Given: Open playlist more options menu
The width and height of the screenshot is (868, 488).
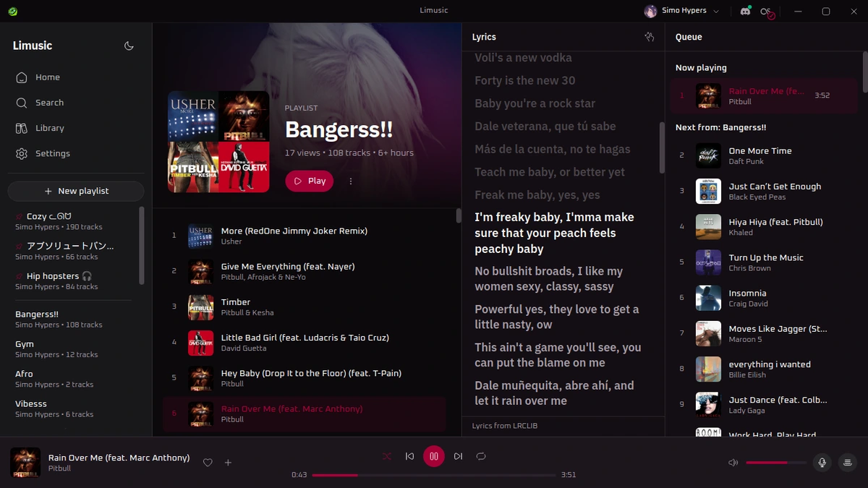Looking at the screenshot, I should pyautogui.click(x=351, y=181).
